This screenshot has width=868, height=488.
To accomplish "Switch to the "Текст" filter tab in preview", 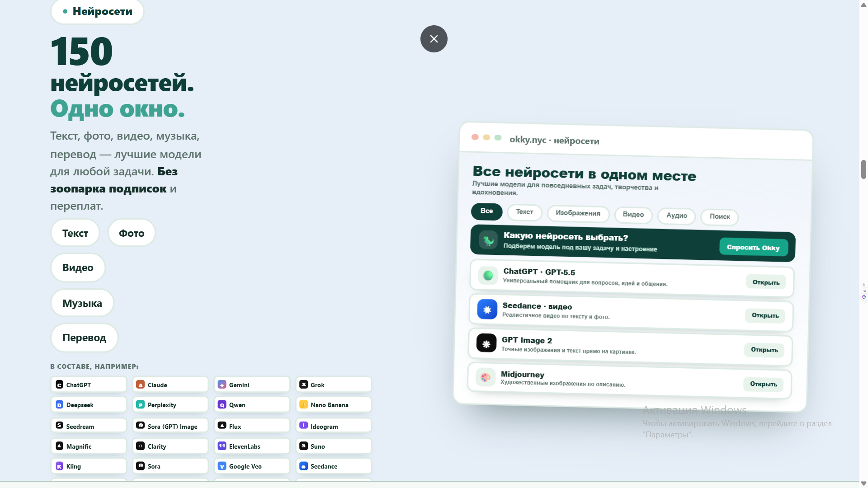I will tap(524, 212).
